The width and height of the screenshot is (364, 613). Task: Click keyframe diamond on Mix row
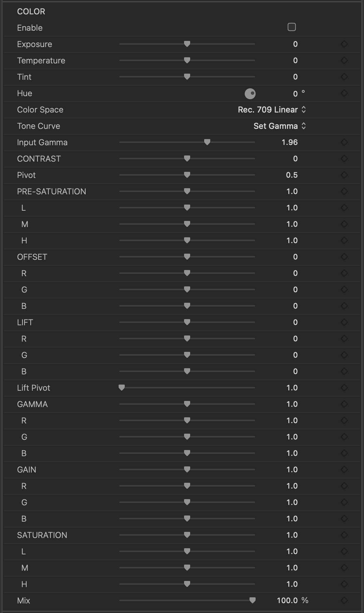[x=344, y=600]
